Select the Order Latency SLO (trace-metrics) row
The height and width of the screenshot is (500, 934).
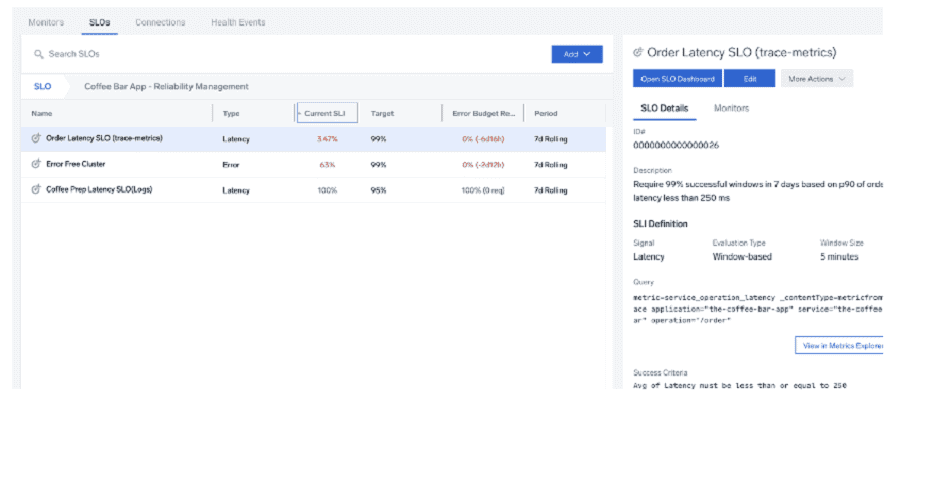pyautogui.click(x=313, y=139)
